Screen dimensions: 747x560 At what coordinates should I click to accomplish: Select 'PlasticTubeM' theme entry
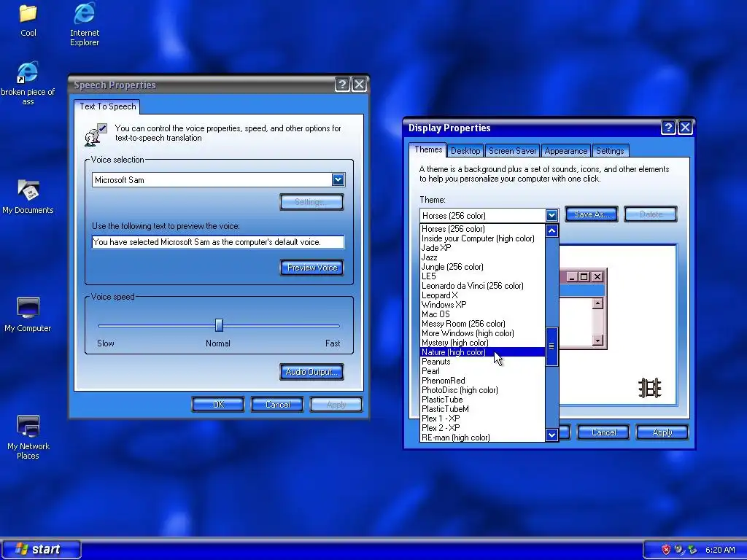coord(483,408)
